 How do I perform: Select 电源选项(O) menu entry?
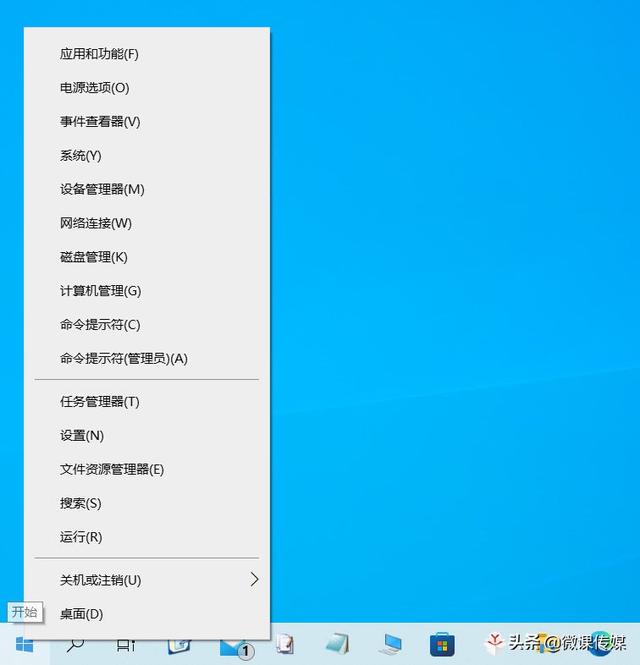[147, 88]
